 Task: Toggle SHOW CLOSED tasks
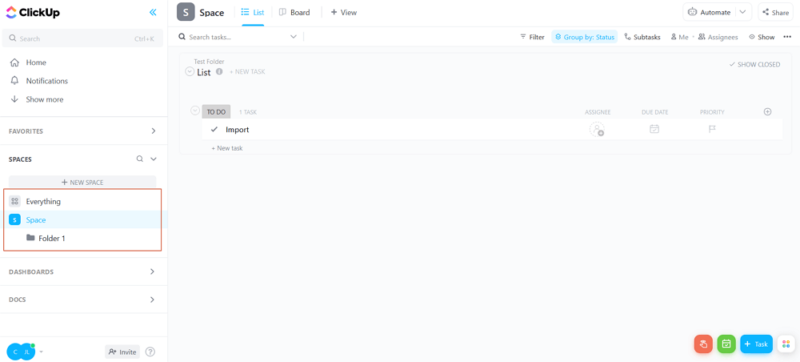[755, 64]
